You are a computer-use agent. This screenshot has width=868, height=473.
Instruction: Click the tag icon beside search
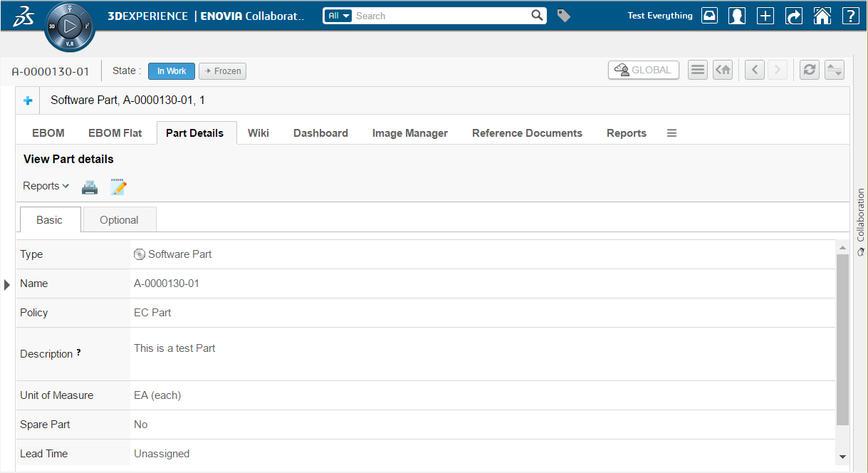click(563, 16)
